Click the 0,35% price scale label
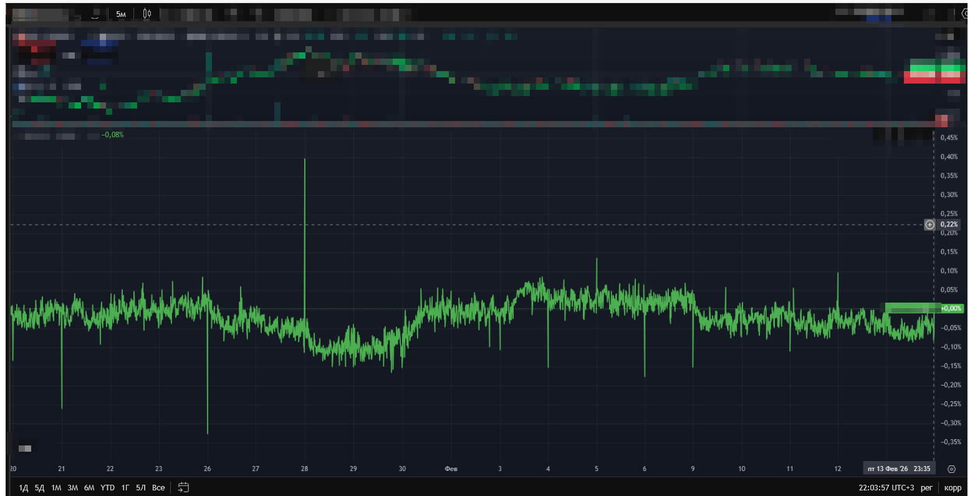The width and height of the screenshot is (980, 496). pyautogui.click(x=949, y=176)
